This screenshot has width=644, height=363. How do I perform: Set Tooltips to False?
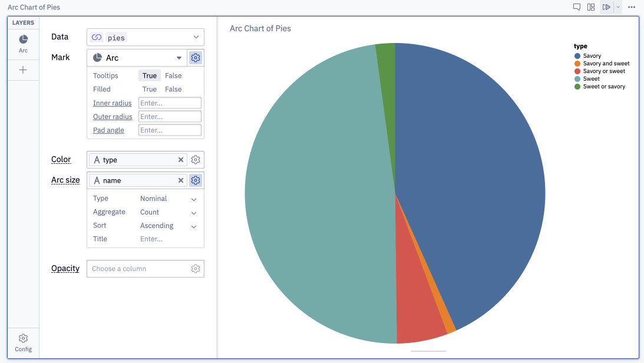point(173,75)
